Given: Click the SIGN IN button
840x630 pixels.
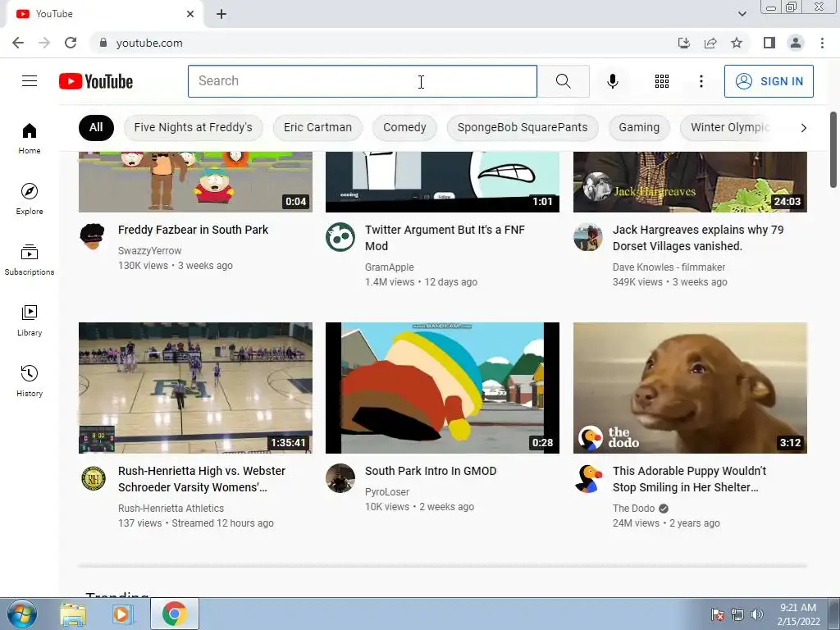Looking at the screenshot, I should 769,81.
